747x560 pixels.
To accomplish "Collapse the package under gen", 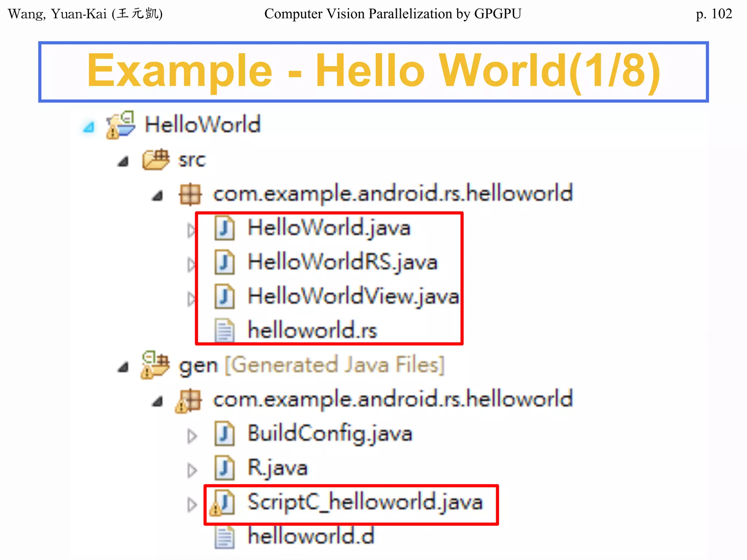I will [x=158, y=402].
